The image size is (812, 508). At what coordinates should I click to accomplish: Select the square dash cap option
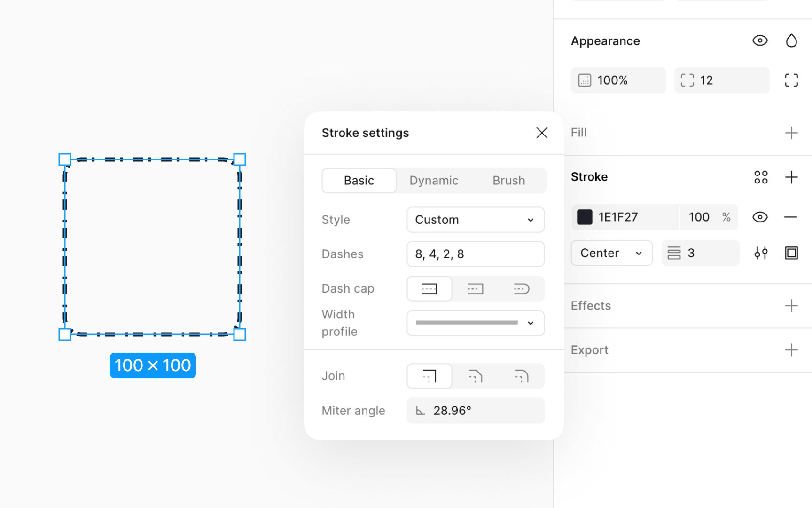pyautogui.click(x=475, y=289)
